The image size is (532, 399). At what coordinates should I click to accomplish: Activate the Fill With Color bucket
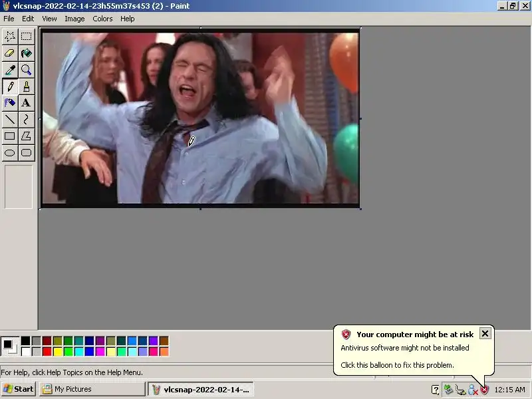click(26, 53)
